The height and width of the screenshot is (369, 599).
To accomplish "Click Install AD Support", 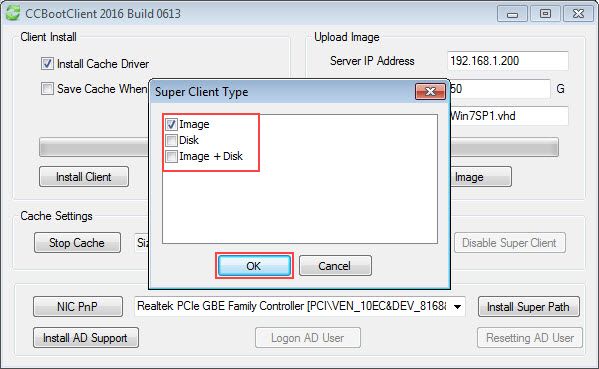I will point(86,338).
